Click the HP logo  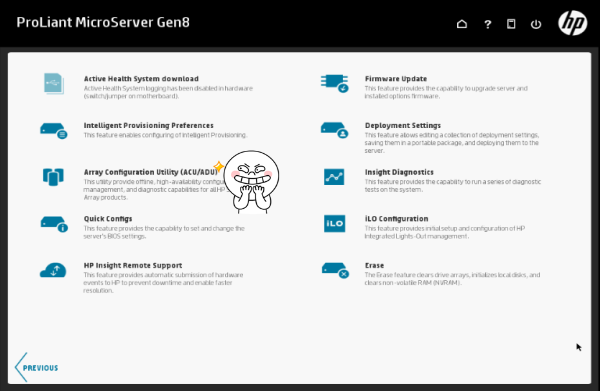[x=572, y=23]
